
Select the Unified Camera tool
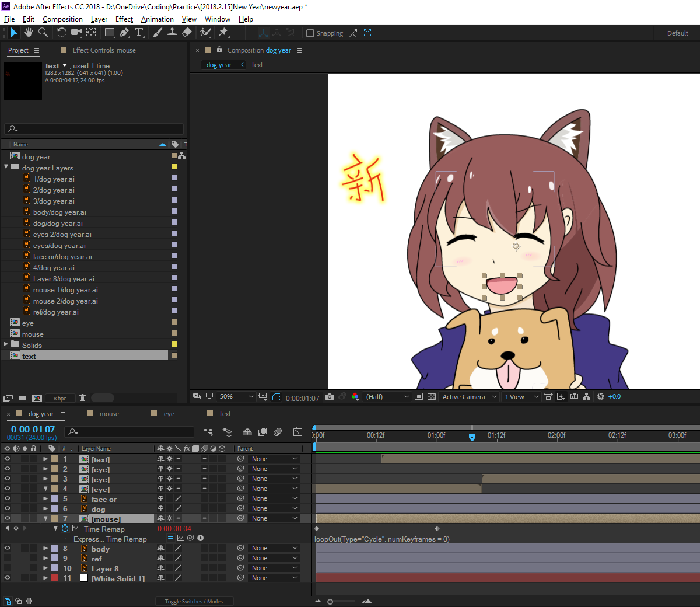(x=76, y=33)
